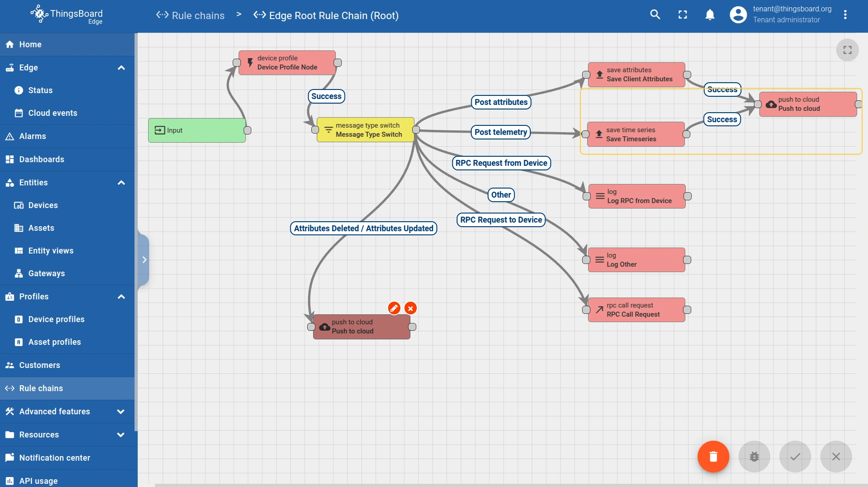The width and height of the screenshot is (868, 487).
Task: Select the yellow Message Type Switch node
Action: tap(365, 130)
